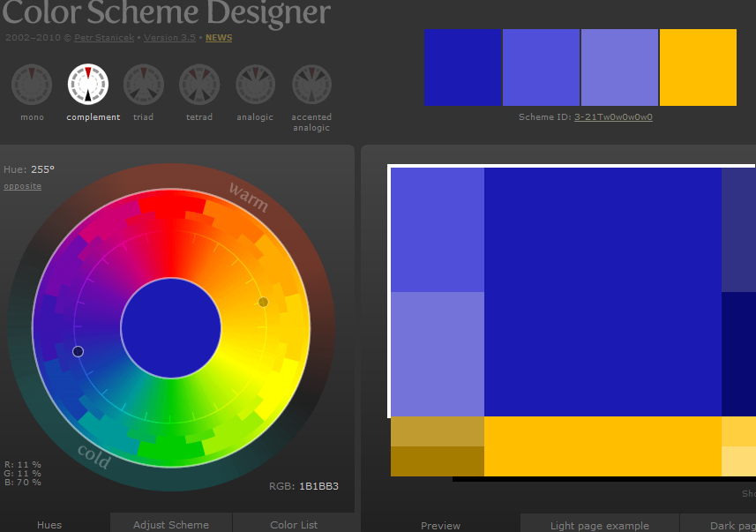
Task: Click the primary hue marker on the wheel
Action: click(x=78, y=351)
